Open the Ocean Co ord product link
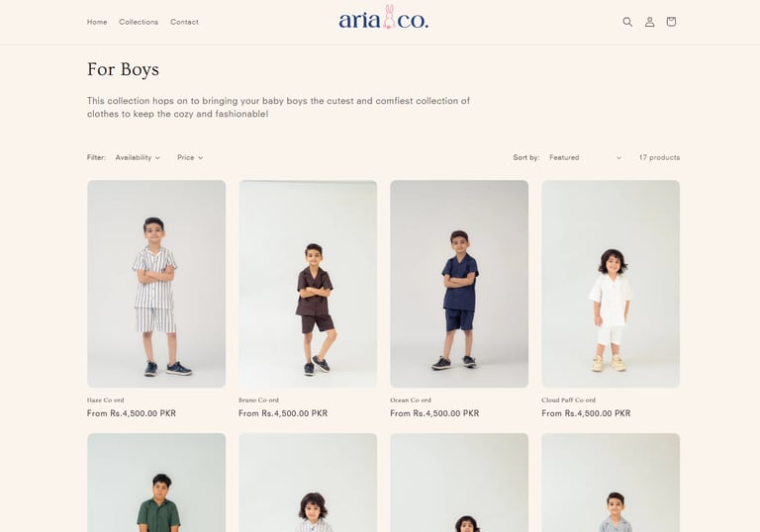Screen dimensions: 760x532 410,399
